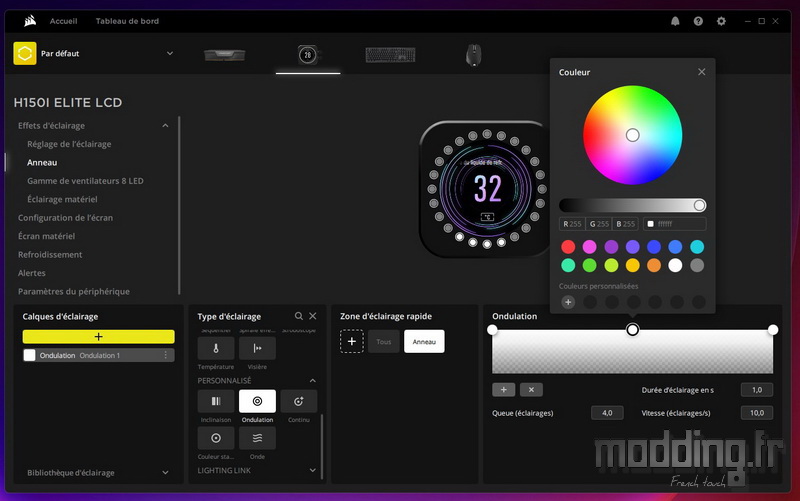The image size is (800, 501).
Task: Select the Tous lighting zone
Action: click(384, 341)
